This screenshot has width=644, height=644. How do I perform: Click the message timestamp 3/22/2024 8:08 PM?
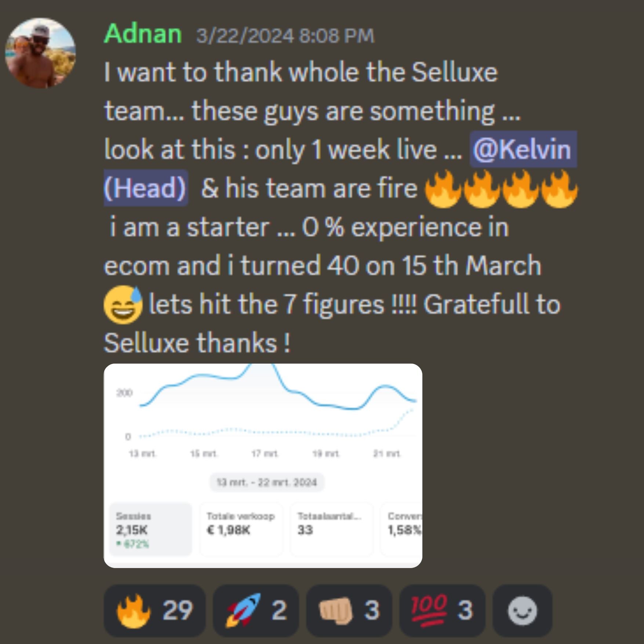(x=285, y=36)
